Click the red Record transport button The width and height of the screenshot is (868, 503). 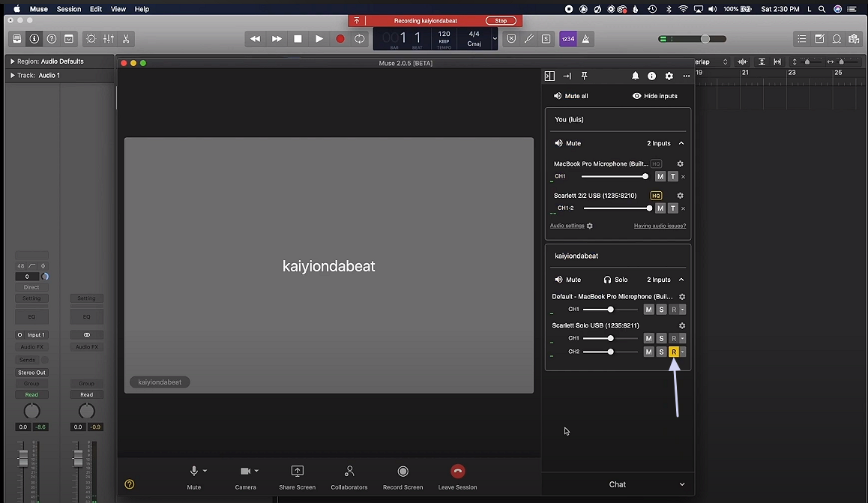tap(340, 39)
